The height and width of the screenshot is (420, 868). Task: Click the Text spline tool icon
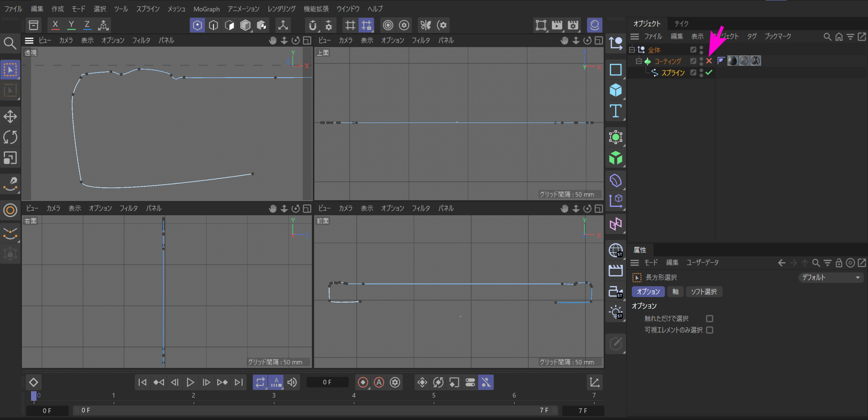[615, 111]
